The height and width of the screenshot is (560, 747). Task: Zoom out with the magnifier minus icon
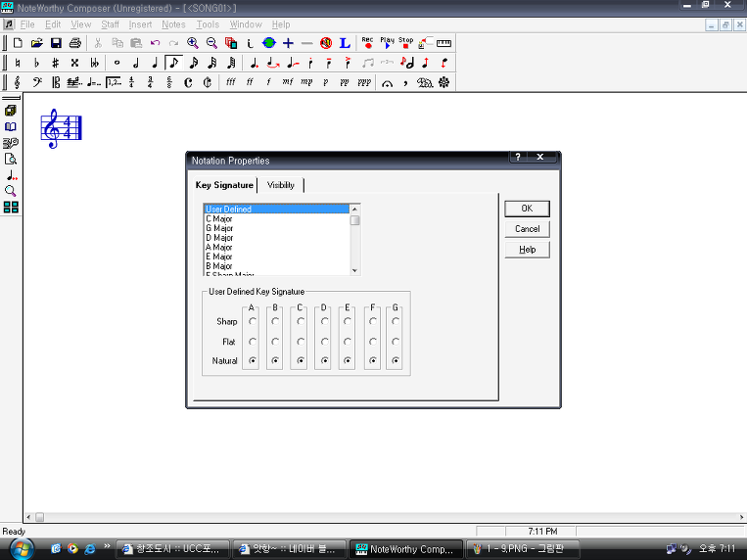[x=211, y=43]
